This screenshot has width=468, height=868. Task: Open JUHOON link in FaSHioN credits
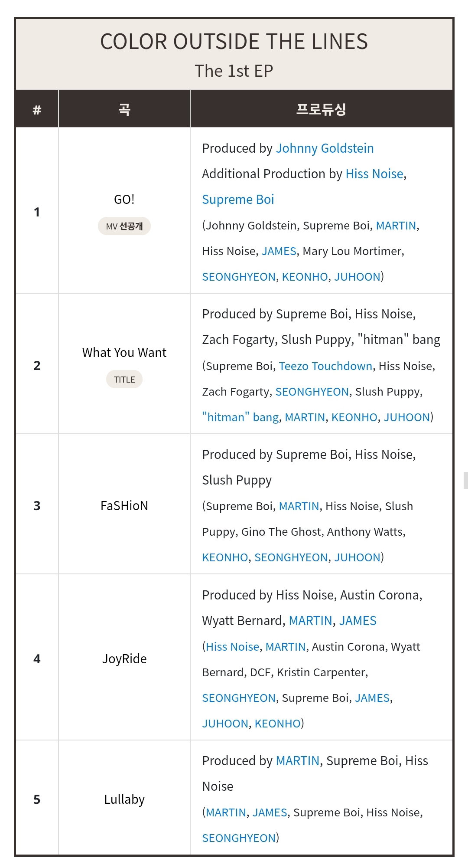[x=357, y=557]
